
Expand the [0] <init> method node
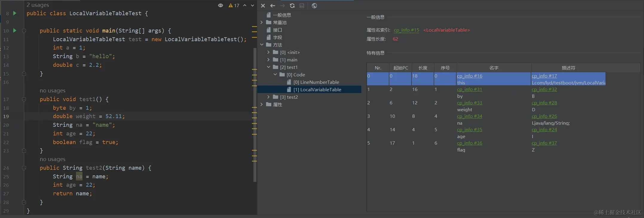click(268, 52)
